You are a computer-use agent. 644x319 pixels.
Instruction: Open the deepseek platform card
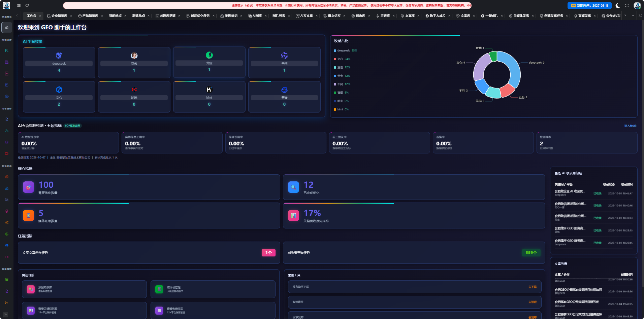pos(59,62)
